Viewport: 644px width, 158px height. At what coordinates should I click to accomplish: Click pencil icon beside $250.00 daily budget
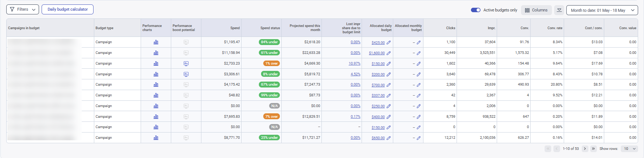point(388,106)
